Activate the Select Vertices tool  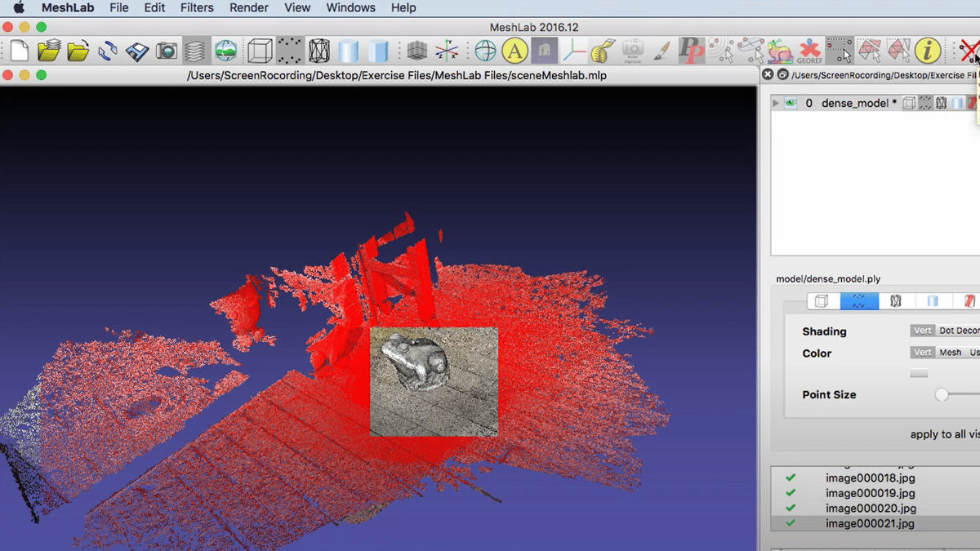coord(839,51)
